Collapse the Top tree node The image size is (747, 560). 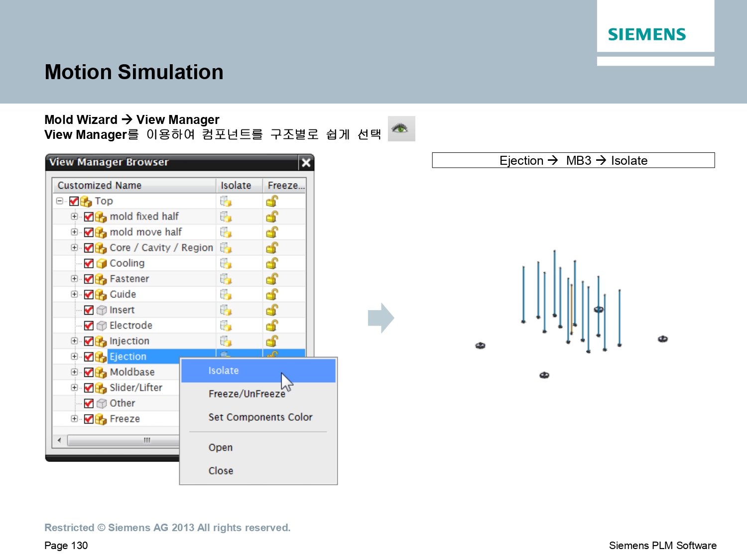tap(59, 201)
